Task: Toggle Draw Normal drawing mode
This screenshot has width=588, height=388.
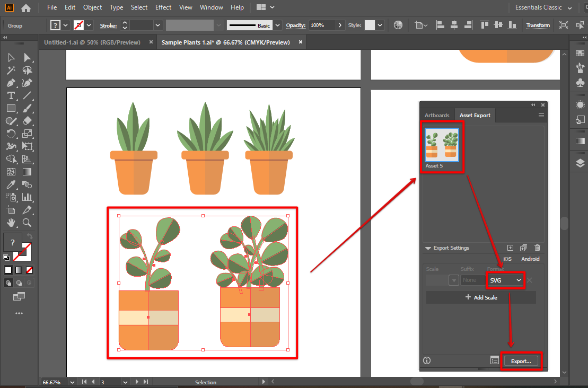Action: coord(9,283)
